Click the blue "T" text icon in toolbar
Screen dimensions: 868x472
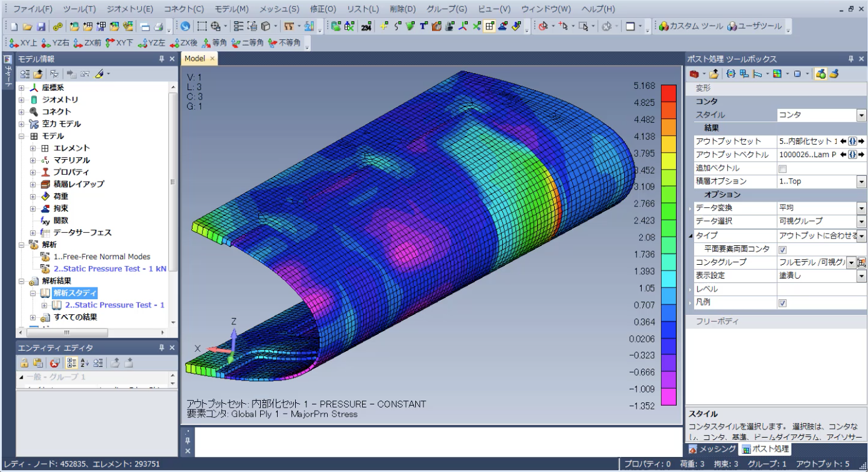(x=423, y=26)
